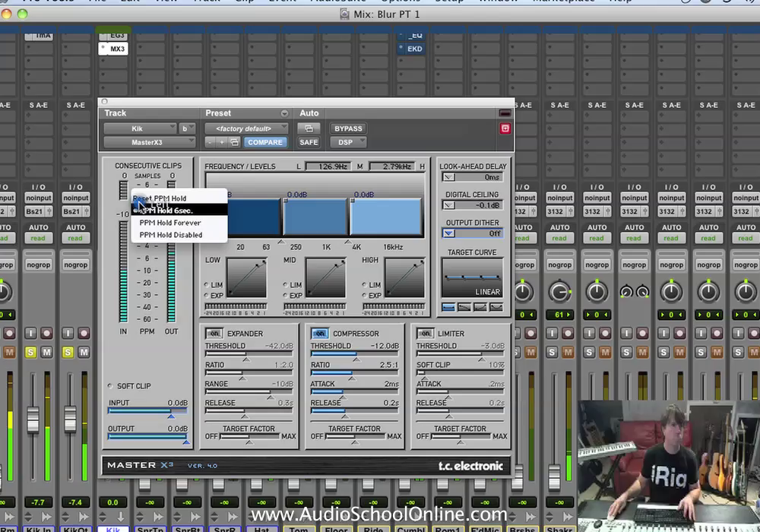The height and width of the screenshot is (532, 760).
Task: Mute the KikOt track
Action: tap(84, 352)
